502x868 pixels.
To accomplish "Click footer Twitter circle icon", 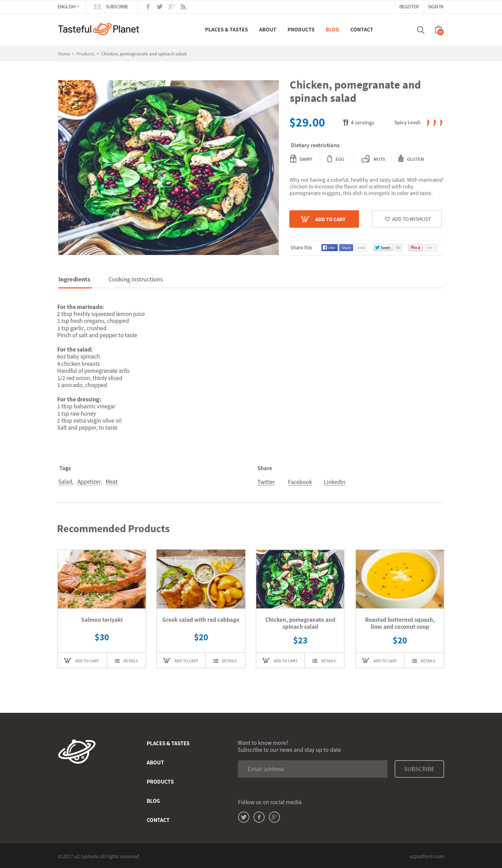I will [x=244, y=817].
